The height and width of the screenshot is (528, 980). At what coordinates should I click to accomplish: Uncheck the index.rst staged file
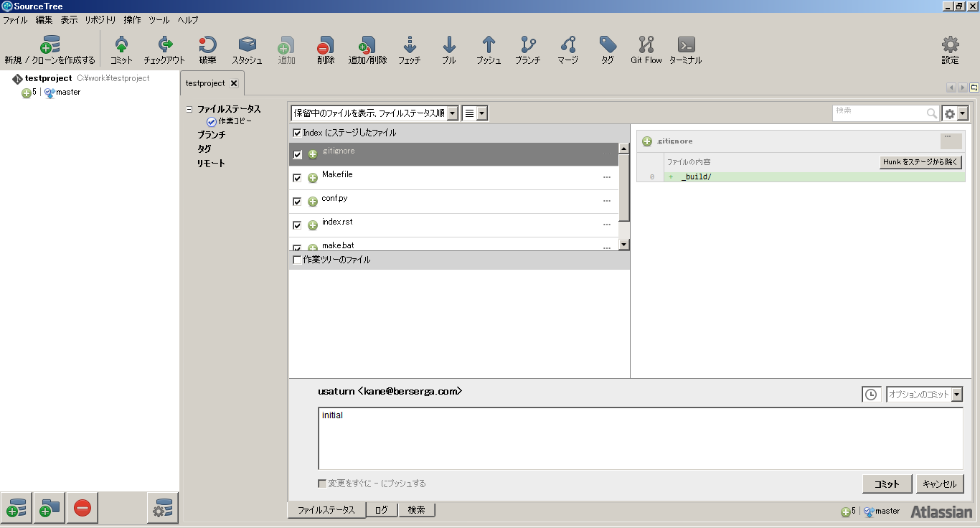[298, 225]
